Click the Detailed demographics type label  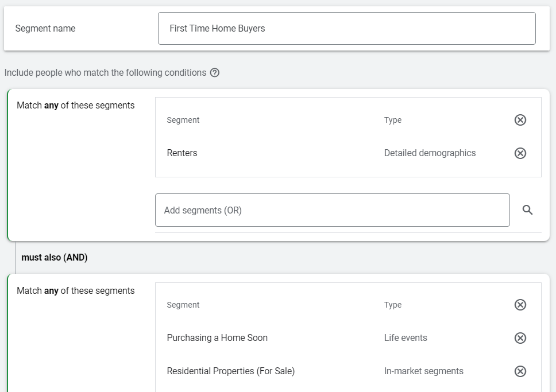click(430, 153)
